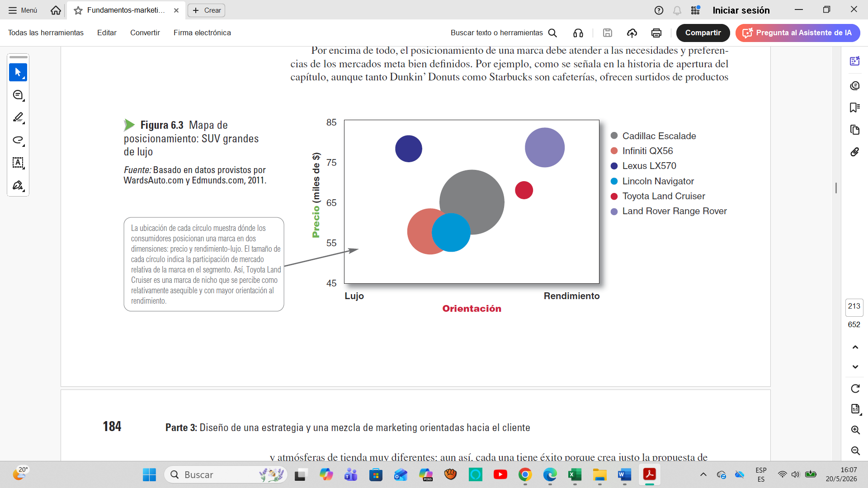The width and height of the screenshot is (868, 488).
Task: Click the Save diskette icon
Action: 608,33
